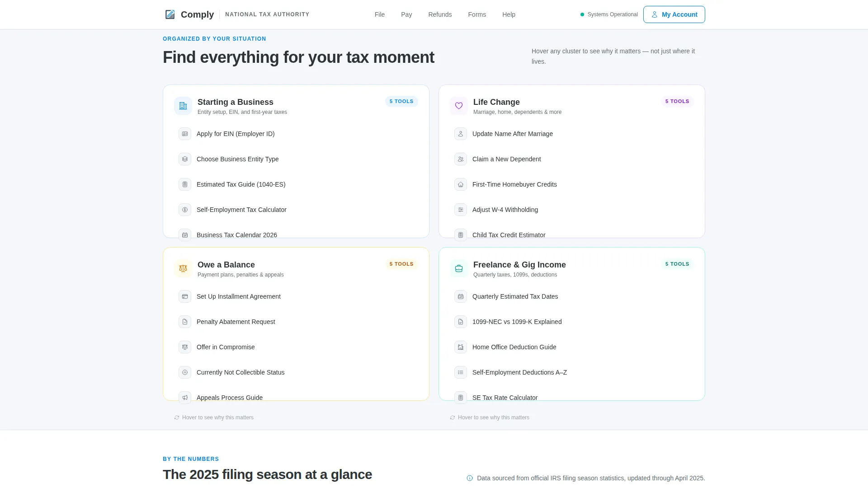
Task: Click the icon beside Self-Employment Tax Calculator
Action: point(185,210)
